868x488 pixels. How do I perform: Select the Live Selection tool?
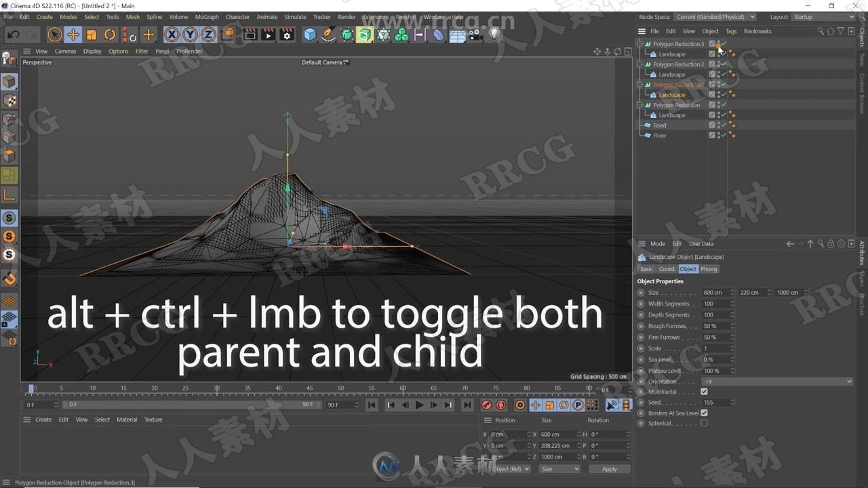coord(55,35)
